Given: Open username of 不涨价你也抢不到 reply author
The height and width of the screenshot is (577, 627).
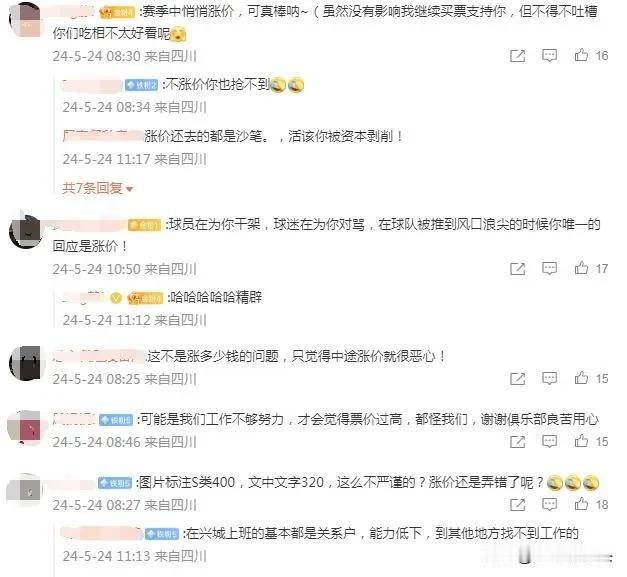Looking at the screenshot, I should coord(92,85).
